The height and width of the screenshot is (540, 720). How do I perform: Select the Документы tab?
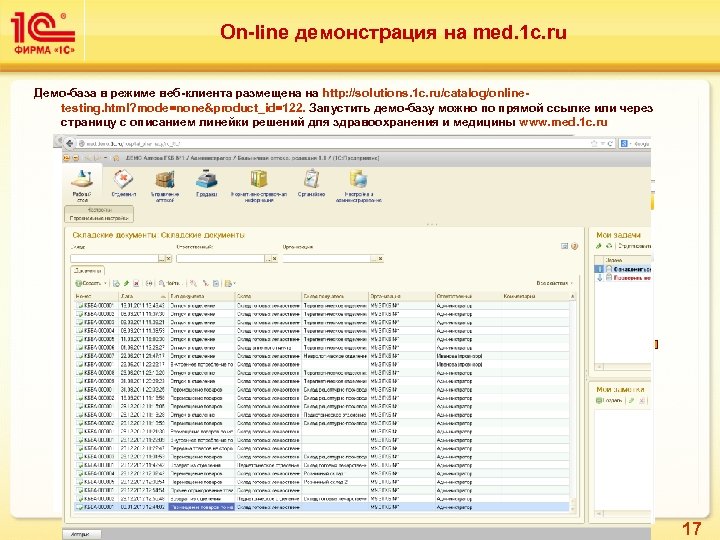(88, 271)
